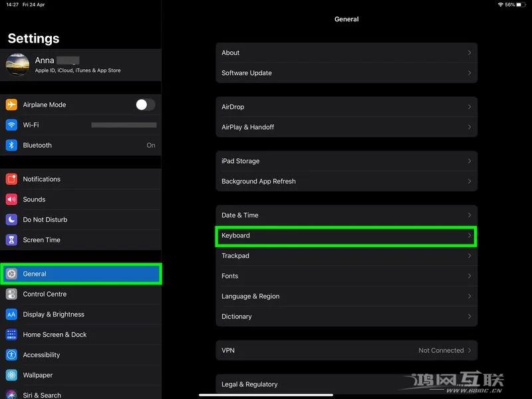Viewport: 532px width, 399px height.
Task: Select the Bluetooth sidebar icon
Action: tap(12, 145)
